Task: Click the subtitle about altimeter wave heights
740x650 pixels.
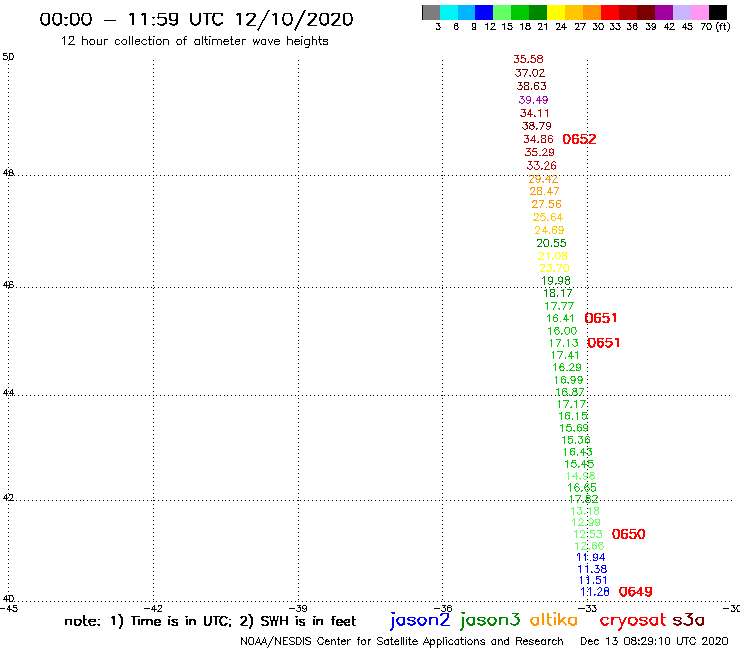Action: click(x=194, y=41)
